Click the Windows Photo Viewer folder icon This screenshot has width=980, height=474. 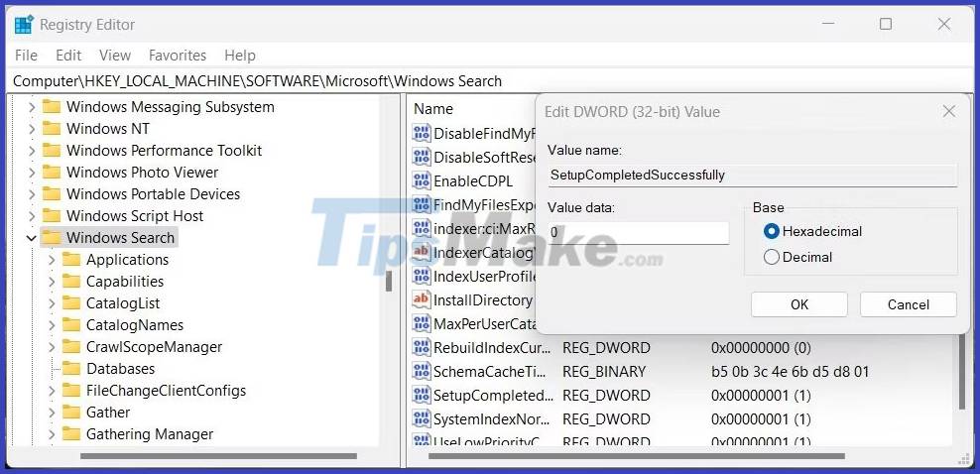click(x=52, y=173)
